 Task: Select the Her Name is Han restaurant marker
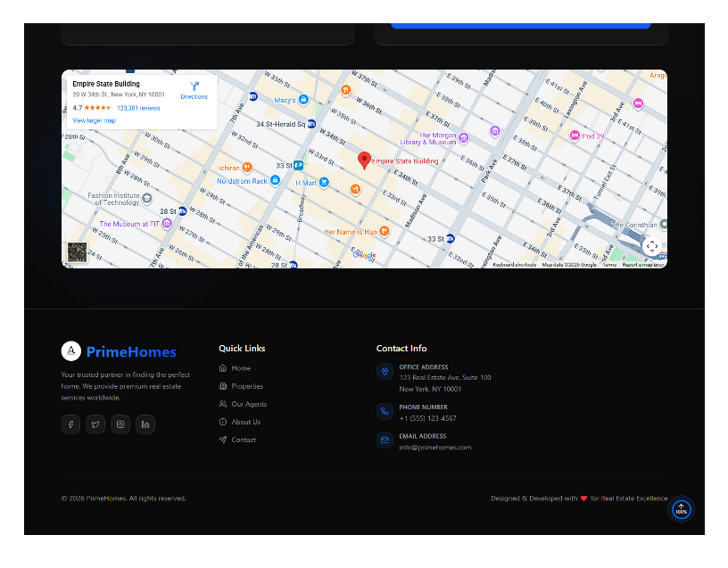(384, 231)
